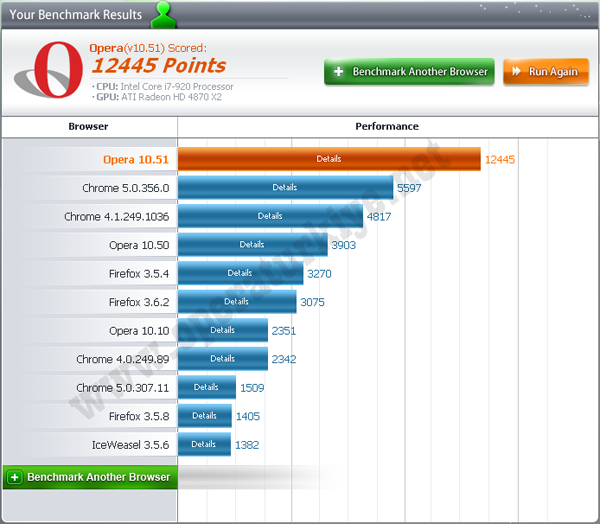Click the green user silhouette icon
This screenshot has width=600, height=524.
[x=164, y=15]
